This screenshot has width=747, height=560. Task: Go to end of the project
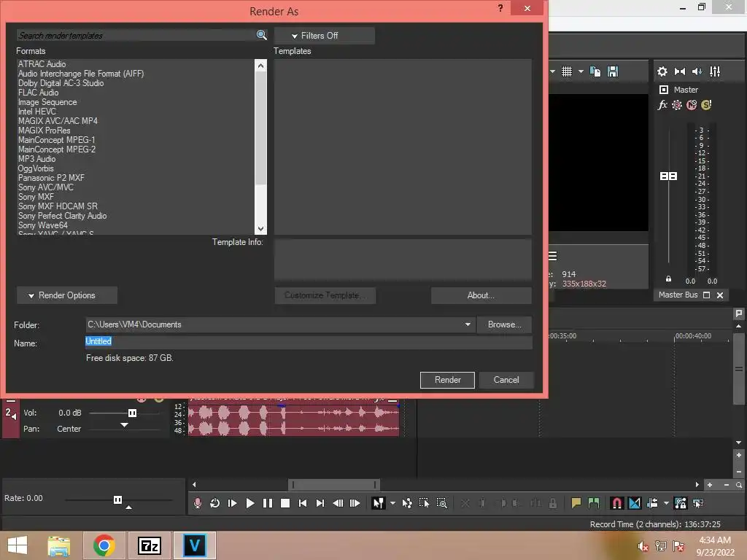(320, 503)
